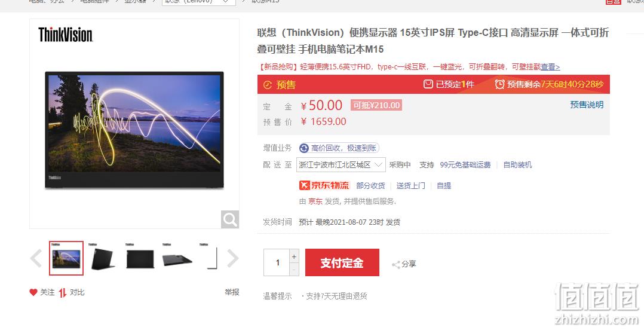Click the 支付定金 pay deposit button
The image size is (644, 330).
342,262
